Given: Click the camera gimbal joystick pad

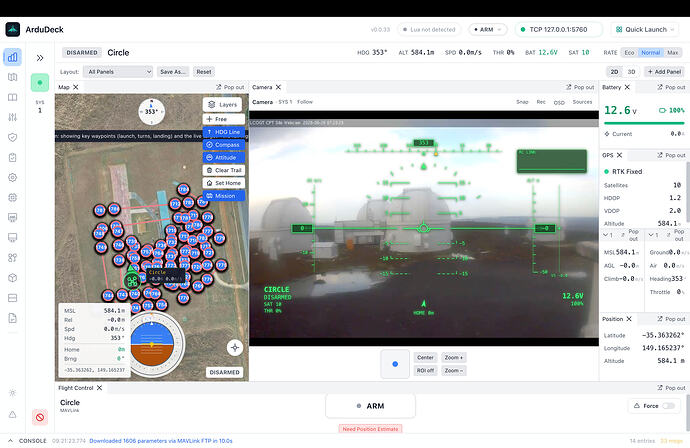Looking at the screenshot, I should pyautogui.click(x=395, y=364).
